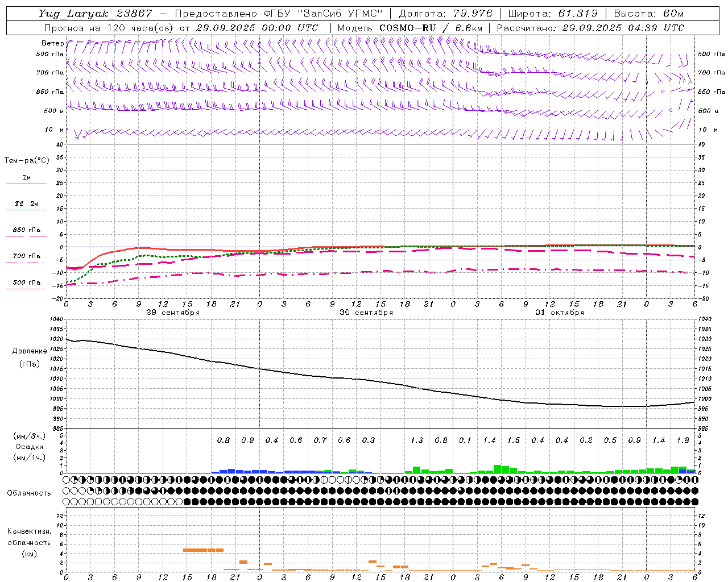Click the 850 гПа temperature legend entry
The width and height of the screenshot is (728, 582).
coord(27,230)
